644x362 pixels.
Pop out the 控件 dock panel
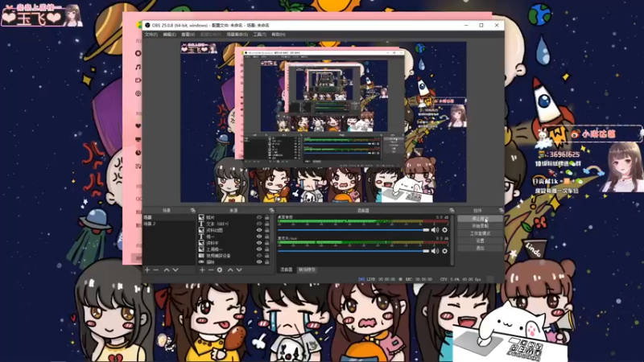coord(501,211)
